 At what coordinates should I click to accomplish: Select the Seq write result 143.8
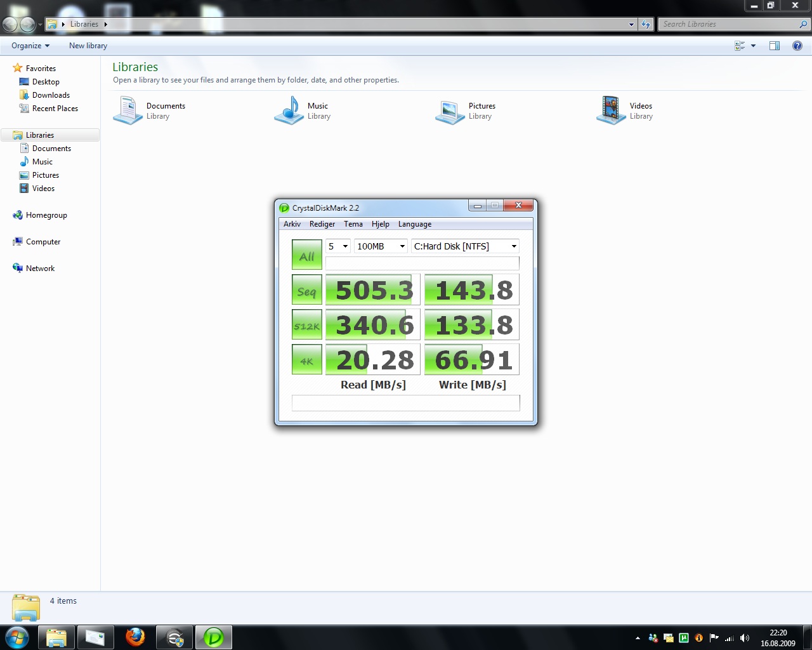(472, 290)
